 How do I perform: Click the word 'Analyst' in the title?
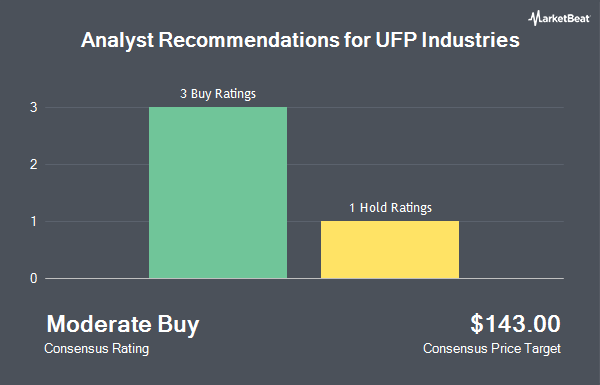click(117, 41)
